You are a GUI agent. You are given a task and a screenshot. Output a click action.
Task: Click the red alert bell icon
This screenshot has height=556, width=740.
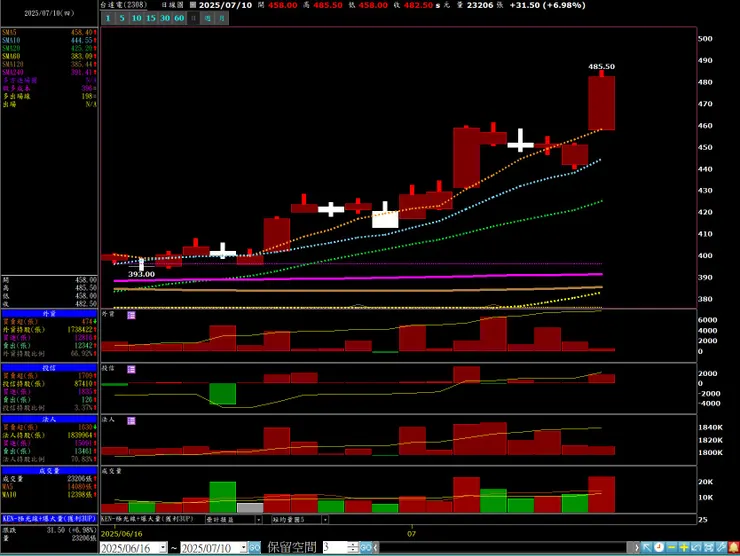[733, 548]
